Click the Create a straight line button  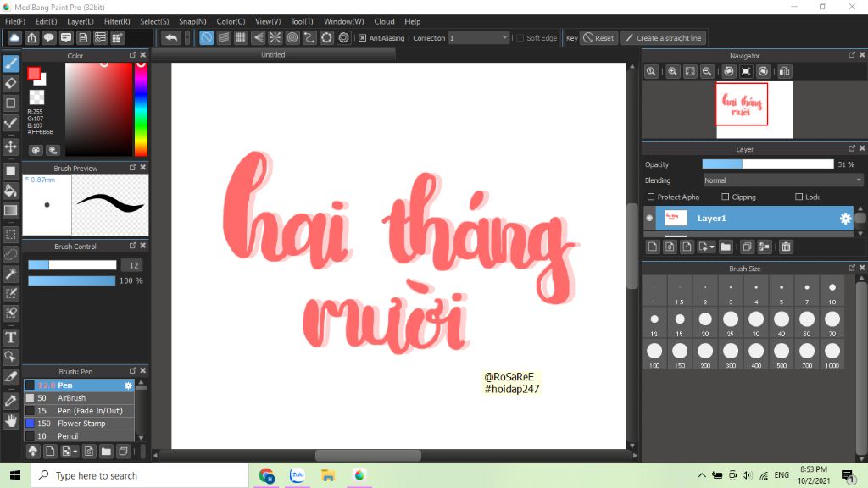tap(663, 38)
